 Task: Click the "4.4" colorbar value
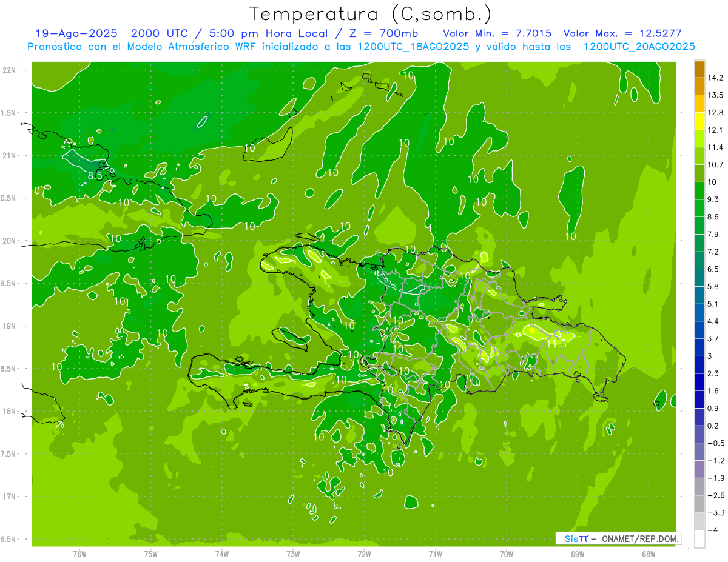(x=713, y=321)
